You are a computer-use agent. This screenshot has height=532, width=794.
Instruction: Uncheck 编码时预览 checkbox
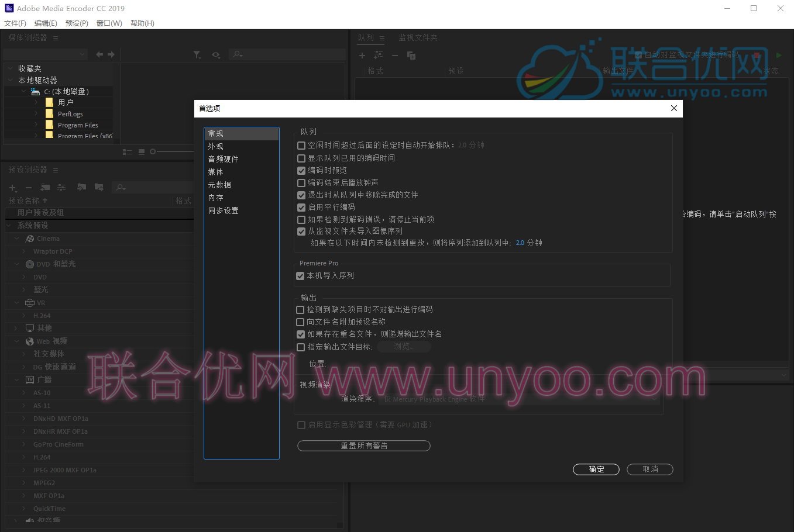pos(301,171)
